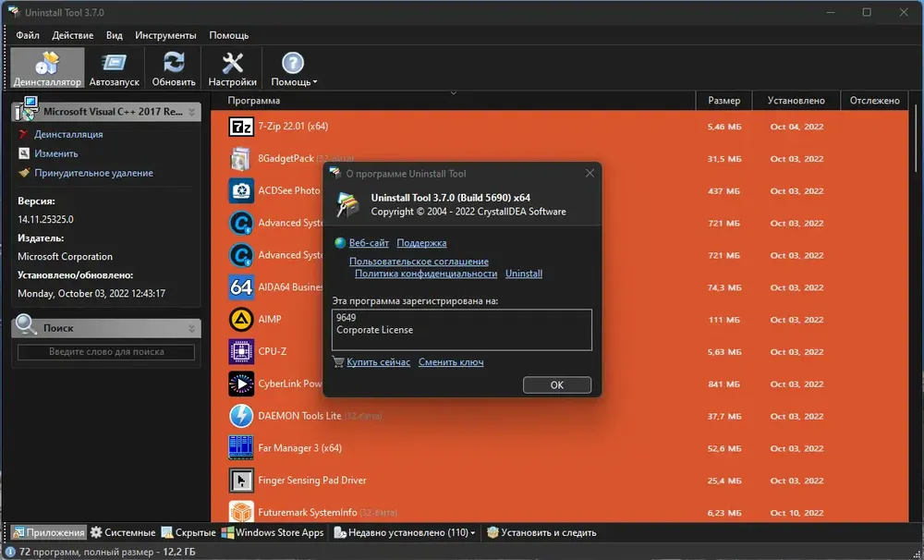Follow the Сменить ключ link
This screenshot has height=560, width=924.
[x=451, y=362]
